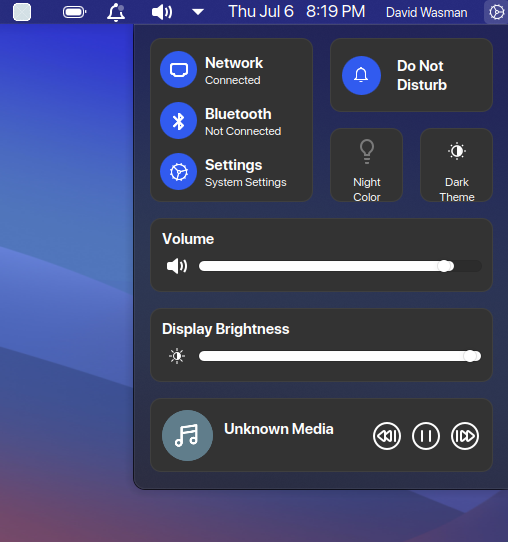Open notifications bell in top panel
Image resolution: width=508 pixels, height=542 pixels.
[x=116, y=12]
